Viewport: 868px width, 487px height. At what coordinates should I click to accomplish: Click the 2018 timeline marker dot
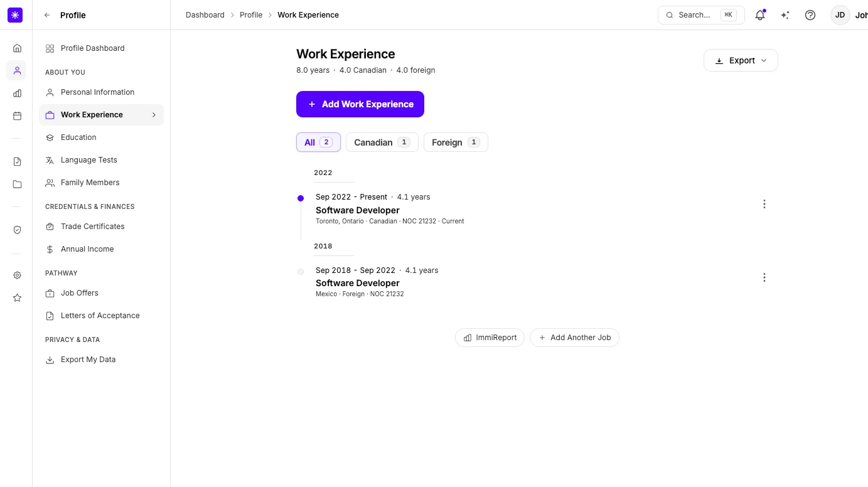tap(301, 272)
